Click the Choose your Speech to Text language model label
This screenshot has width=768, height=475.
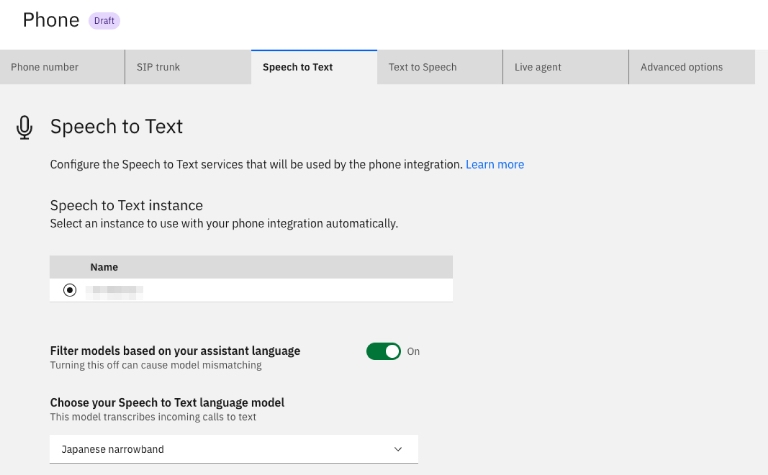(167, 402)
